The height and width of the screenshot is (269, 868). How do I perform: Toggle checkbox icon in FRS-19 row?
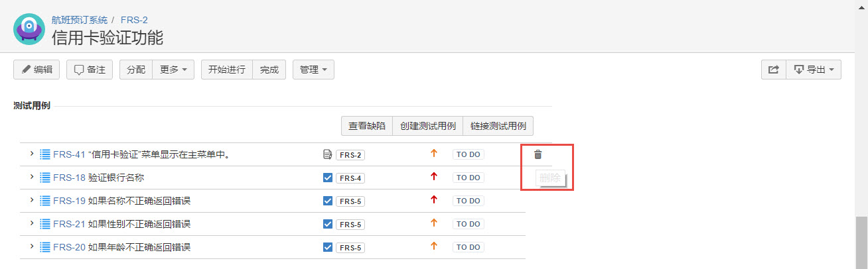(327, 201)
